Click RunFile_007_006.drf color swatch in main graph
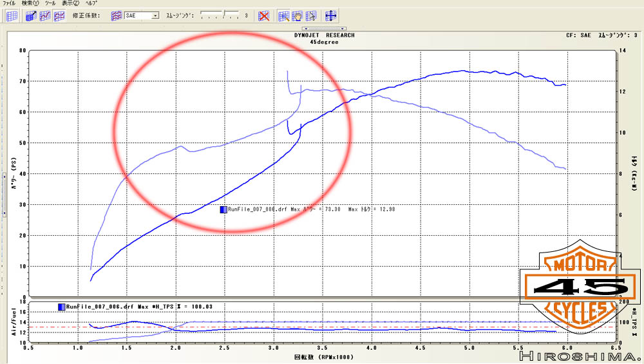Screen dimensions: 644x364 point(223,209)
